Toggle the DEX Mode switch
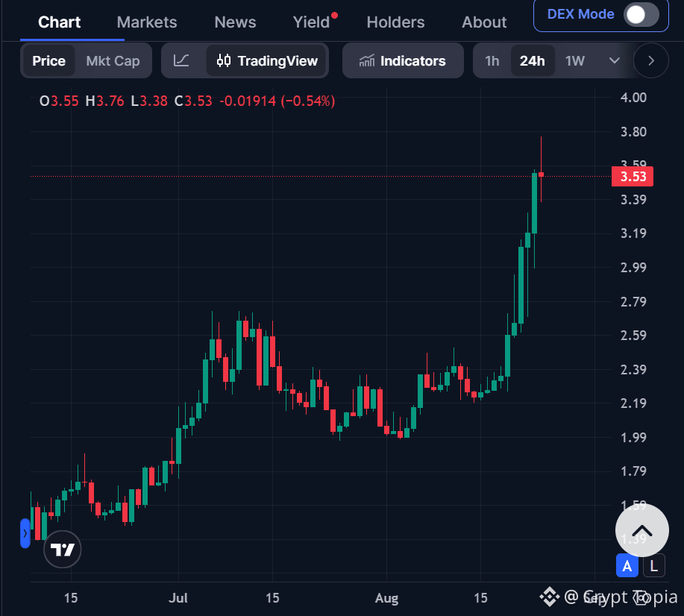Image resolution: width=684 pixels, height=616 pixels. pyautogui.click(x=641, y=15)
